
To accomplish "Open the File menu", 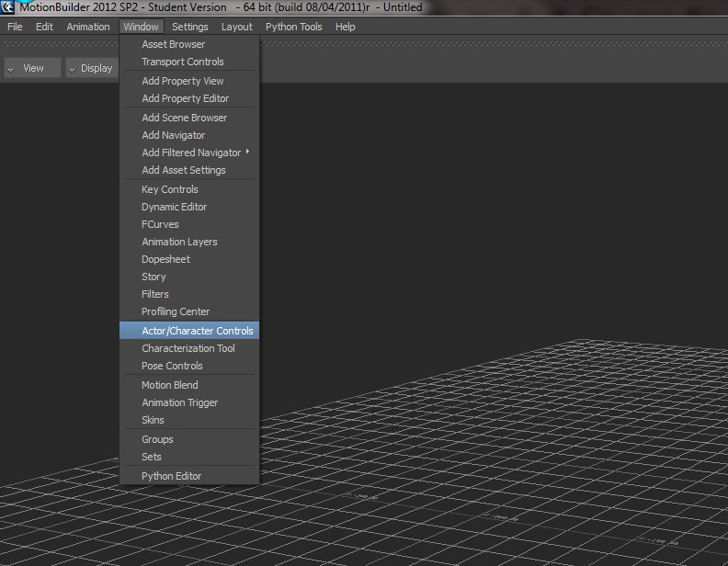I will (15, 27).
